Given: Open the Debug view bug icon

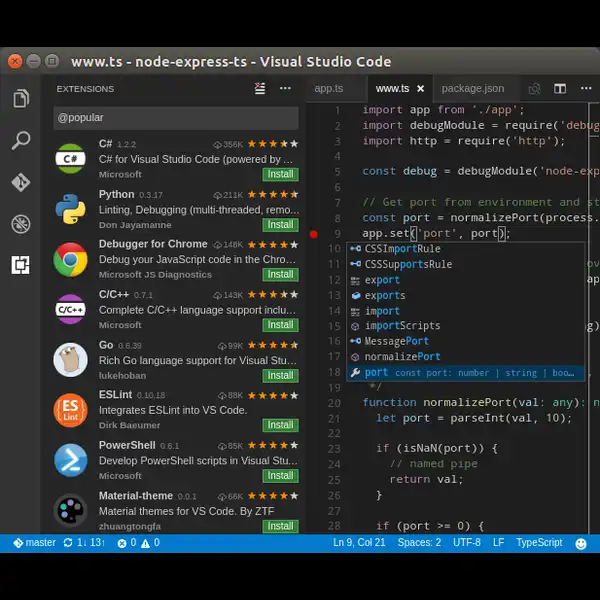Looking at the screenshot, I should pos(21,224).
